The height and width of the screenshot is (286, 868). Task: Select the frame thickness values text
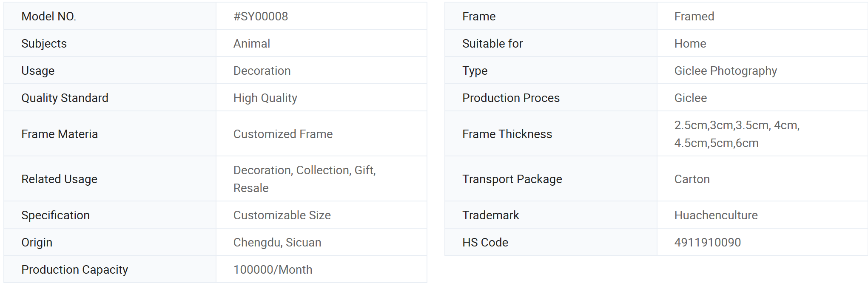click(737, 134)
